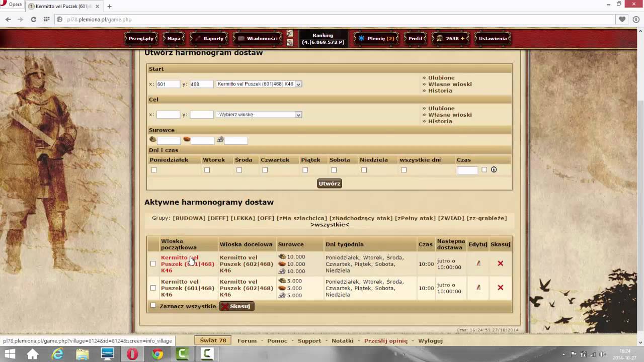Screen dimensions: 644x362
Task: Click the info icon next to Czas field
Action: pos(494,169)
